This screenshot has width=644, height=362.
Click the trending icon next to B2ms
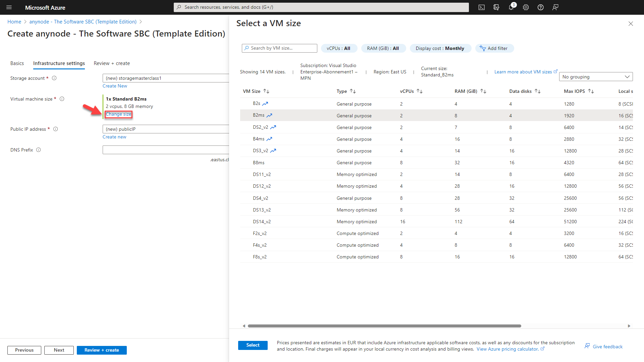[269, 115]
